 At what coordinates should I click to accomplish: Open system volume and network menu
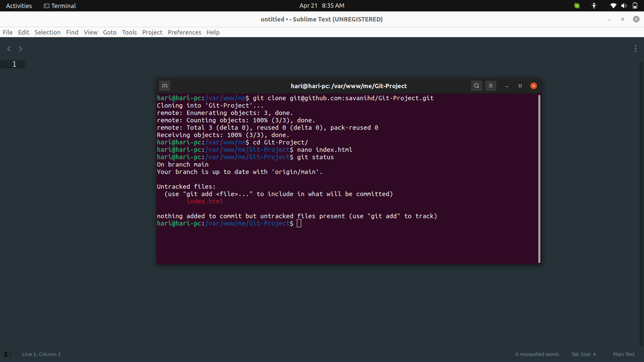pyautogui.click(x=624, y=6)
